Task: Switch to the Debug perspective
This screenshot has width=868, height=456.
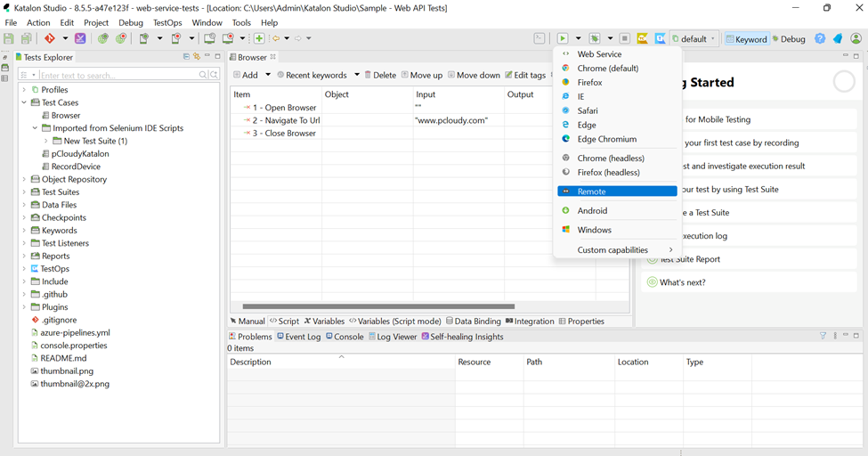Action: pos(789,39)
